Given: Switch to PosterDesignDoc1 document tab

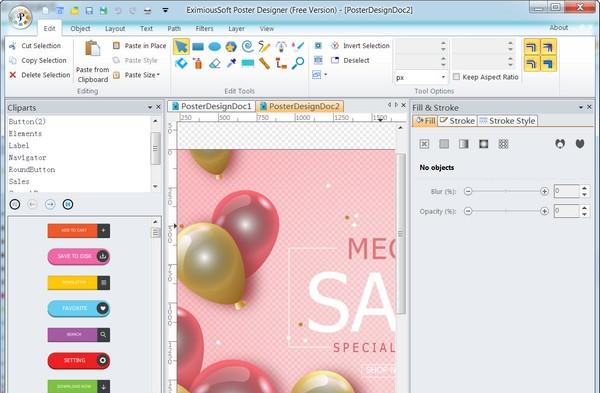Looking at the screenshot, I should (x=212, y=106).
